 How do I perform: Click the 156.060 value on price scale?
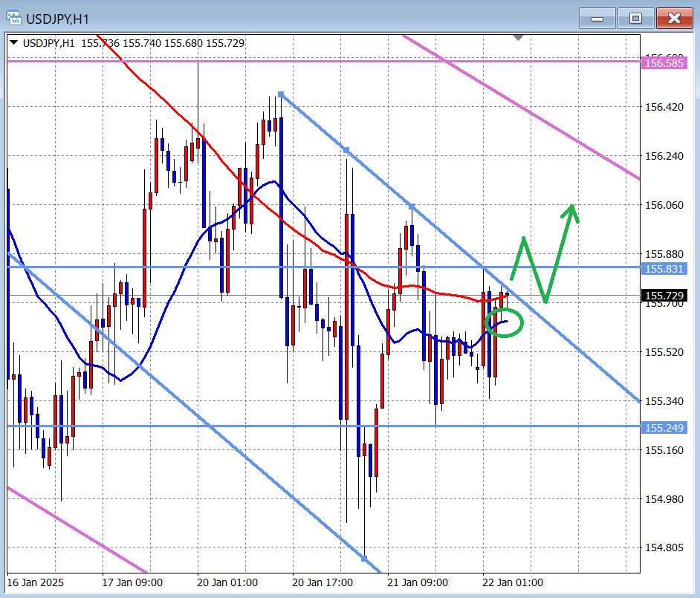[x=664, y=205]
